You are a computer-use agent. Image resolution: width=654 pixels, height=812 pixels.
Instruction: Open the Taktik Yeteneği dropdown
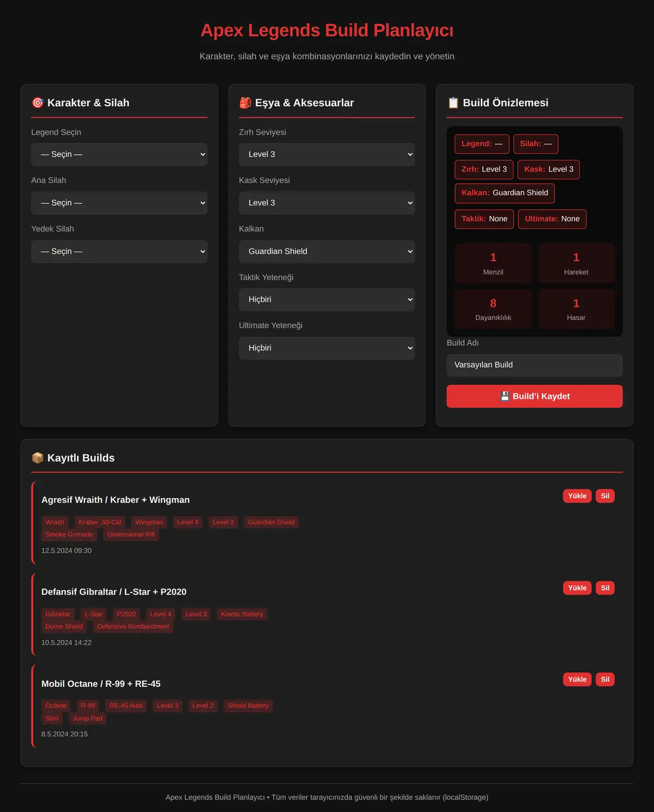[327, 300]
